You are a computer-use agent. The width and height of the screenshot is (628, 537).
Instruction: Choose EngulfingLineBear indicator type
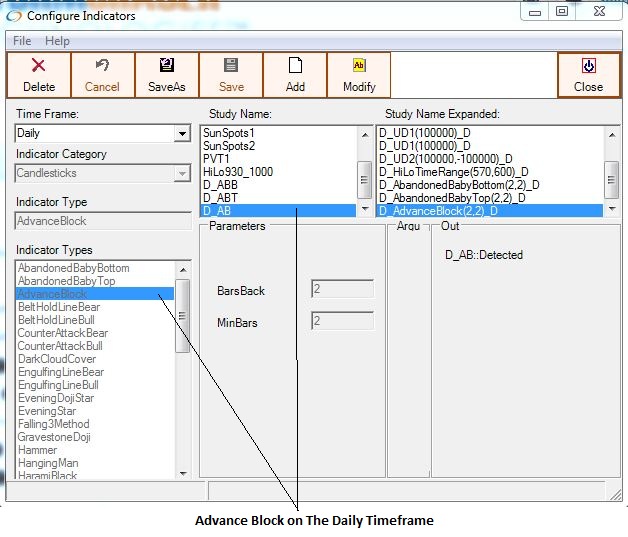(x=60, y=372)
